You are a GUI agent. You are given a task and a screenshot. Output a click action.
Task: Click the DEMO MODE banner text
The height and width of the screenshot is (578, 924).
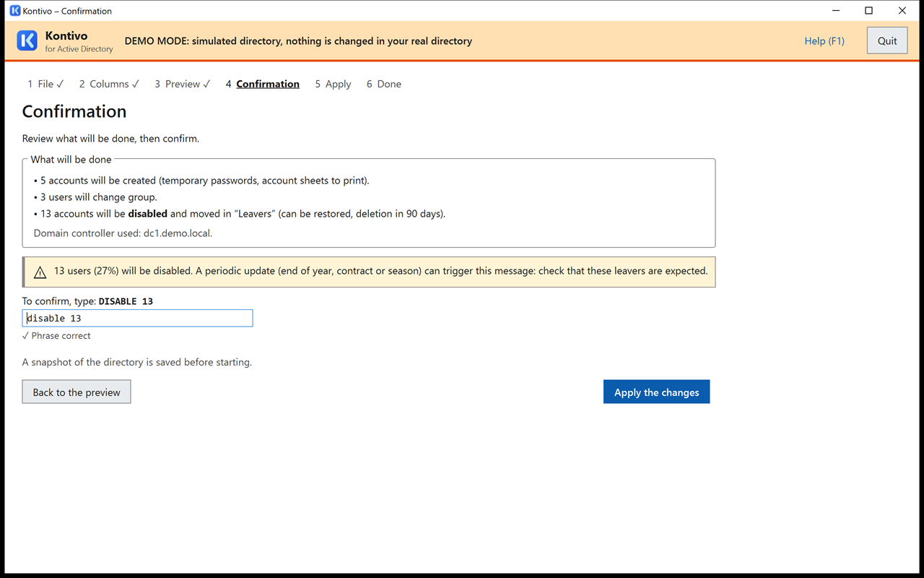(x=298, y=41)
